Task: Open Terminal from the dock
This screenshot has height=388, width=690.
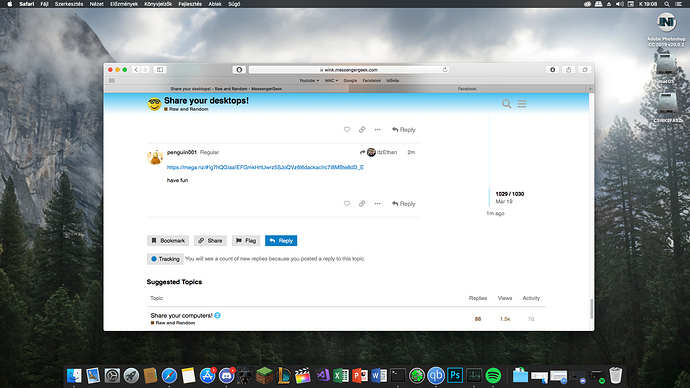Action: [398, 376]
